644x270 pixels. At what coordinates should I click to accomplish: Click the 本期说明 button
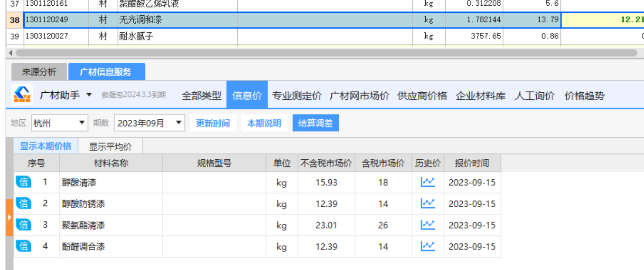tap(264, 123)
